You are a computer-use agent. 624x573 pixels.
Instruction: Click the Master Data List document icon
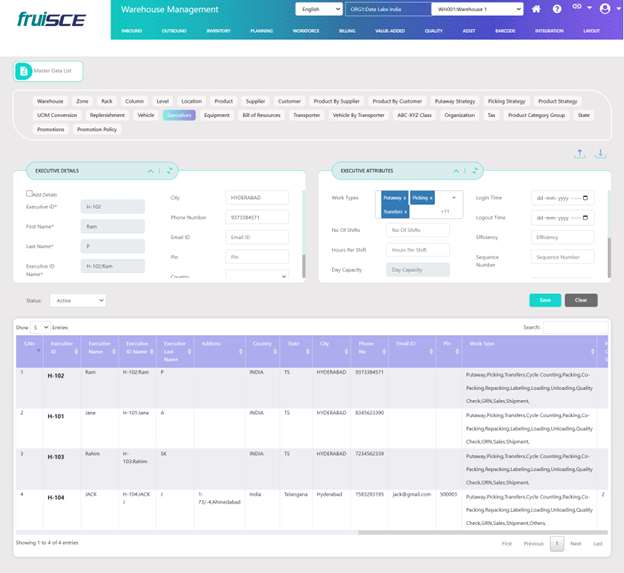[x=25, y=71]
